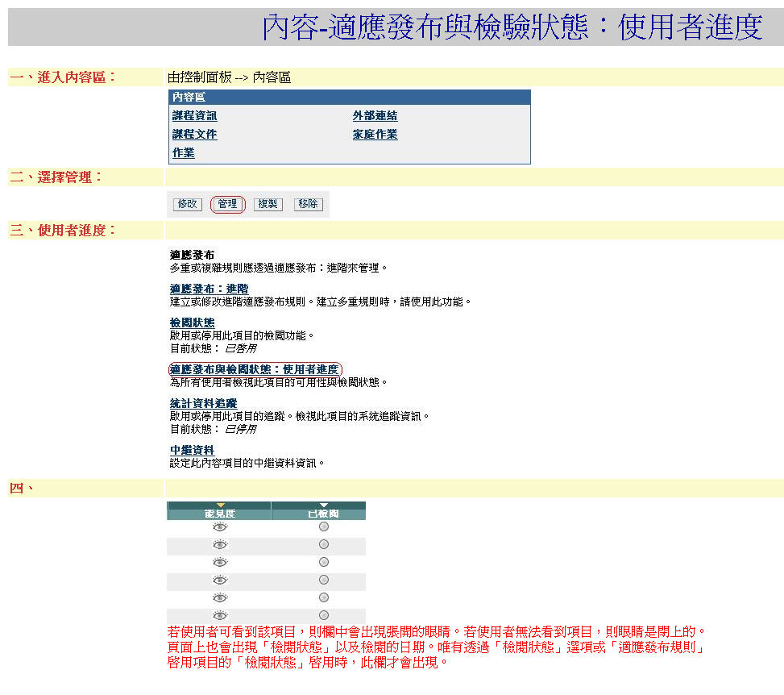Open the 外部連結 link
784x695 pixels.
[x=375, y=116]
